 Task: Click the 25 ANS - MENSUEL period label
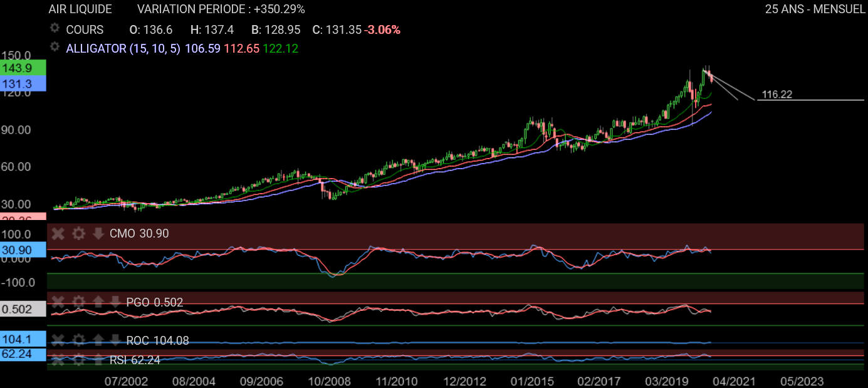813,9
